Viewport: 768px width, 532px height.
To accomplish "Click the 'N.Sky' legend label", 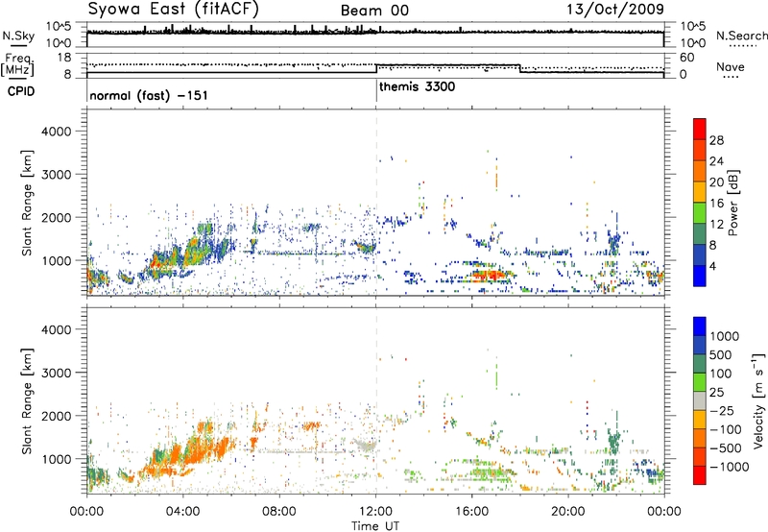I will [18, 36].
